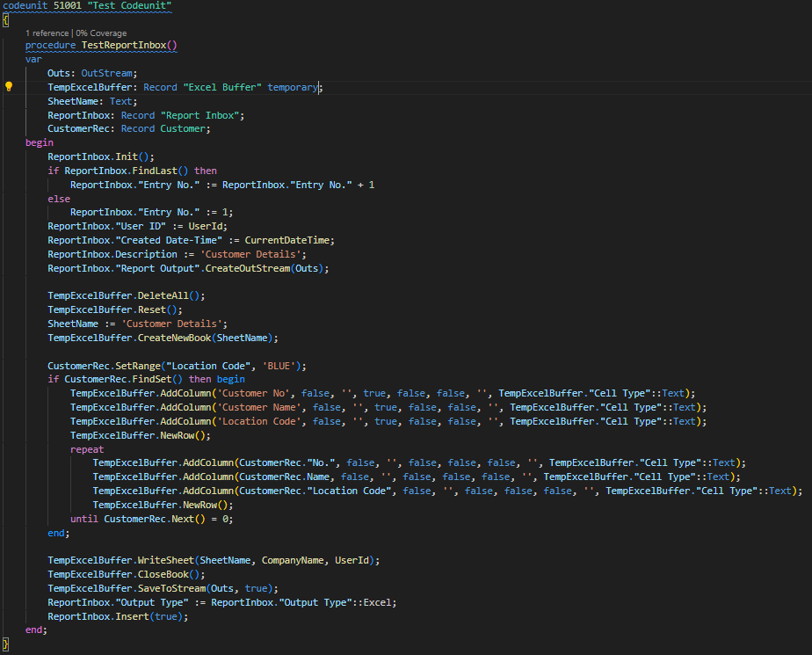Click the "temporary" keyword in TempExcelBuffer declaration
Image resolution: width=812 pixels, height=655 pixels.
tap(294, 87)
